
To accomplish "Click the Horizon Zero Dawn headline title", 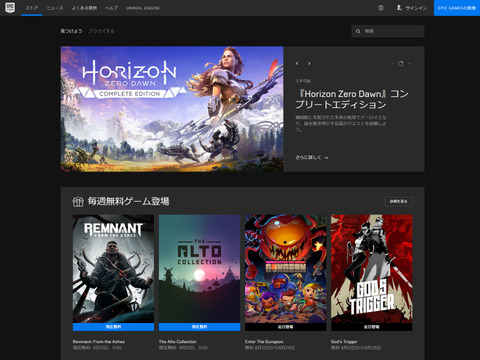I will point(352,99).
